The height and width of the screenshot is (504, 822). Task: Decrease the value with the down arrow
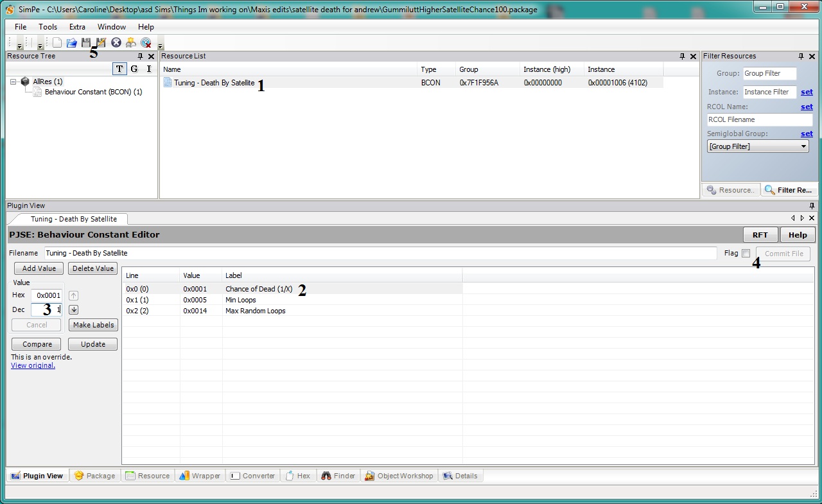click(74, 309)
